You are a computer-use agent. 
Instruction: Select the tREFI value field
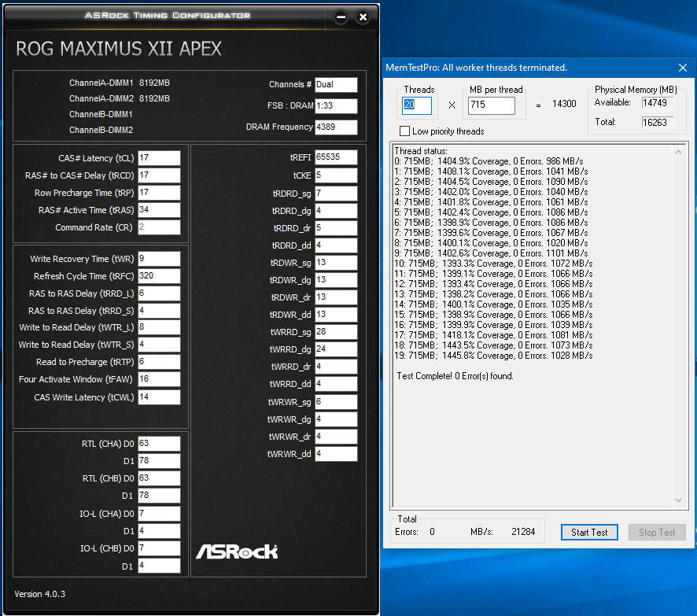(336, 157)
